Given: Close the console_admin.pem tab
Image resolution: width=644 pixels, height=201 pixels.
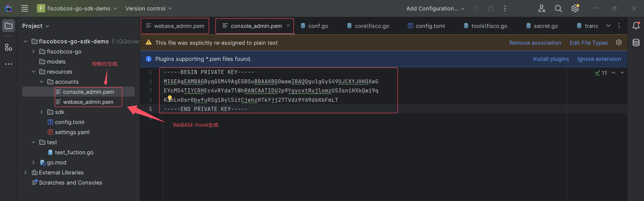Looking at the screenshot, I should click(288, 26).
